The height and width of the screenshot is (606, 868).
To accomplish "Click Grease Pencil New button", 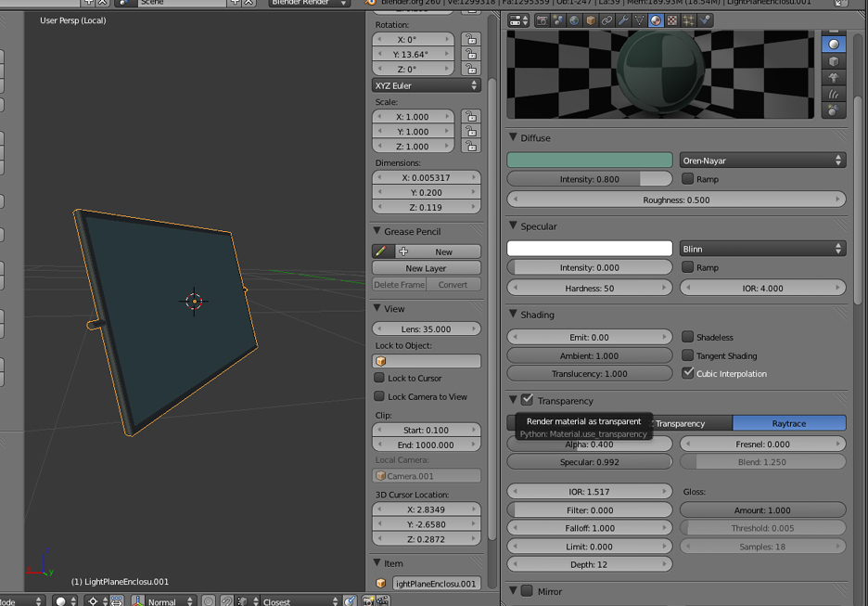I will pyautogui.click(x=438, y=251).
